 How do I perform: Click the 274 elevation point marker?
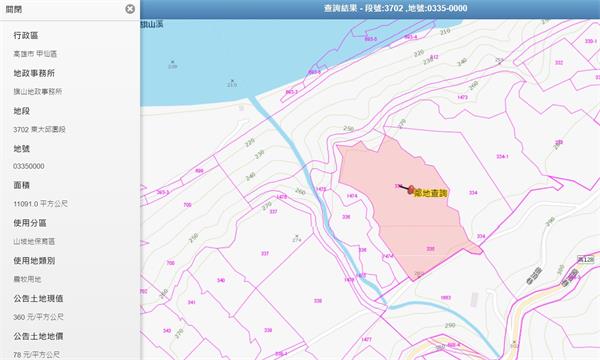click(x=297, y=238)
